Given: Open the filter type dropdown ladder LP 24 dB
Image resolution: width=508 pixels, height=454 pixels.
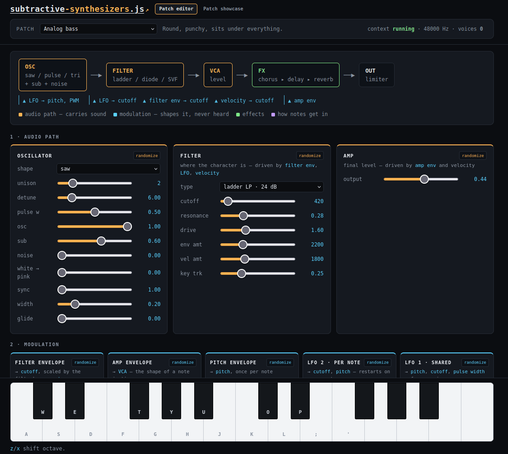Looking at the screenshot, I should (271, 187).
